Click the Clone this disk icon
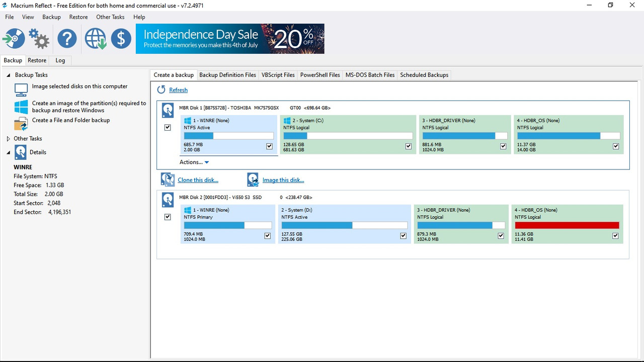Screen dimensions: 644x362 click(x=168, y=179)
